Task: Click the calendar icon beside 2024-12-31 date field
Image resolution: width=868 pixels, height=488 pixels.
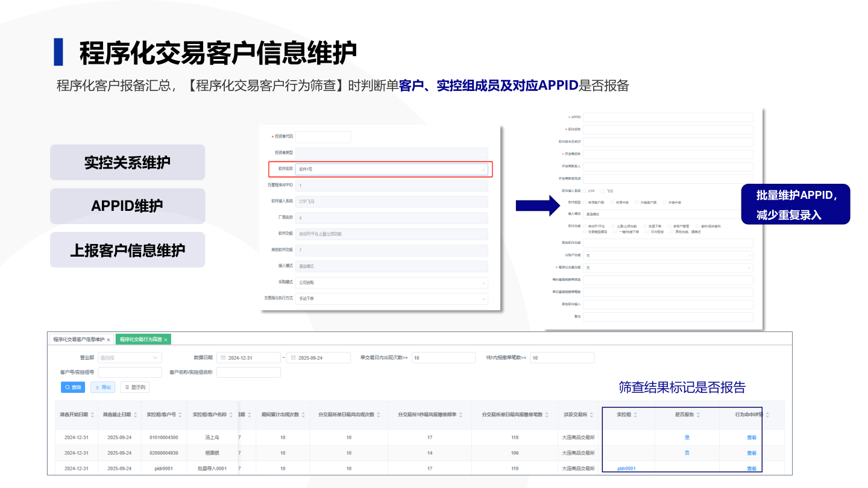Action: pos(224,358)
